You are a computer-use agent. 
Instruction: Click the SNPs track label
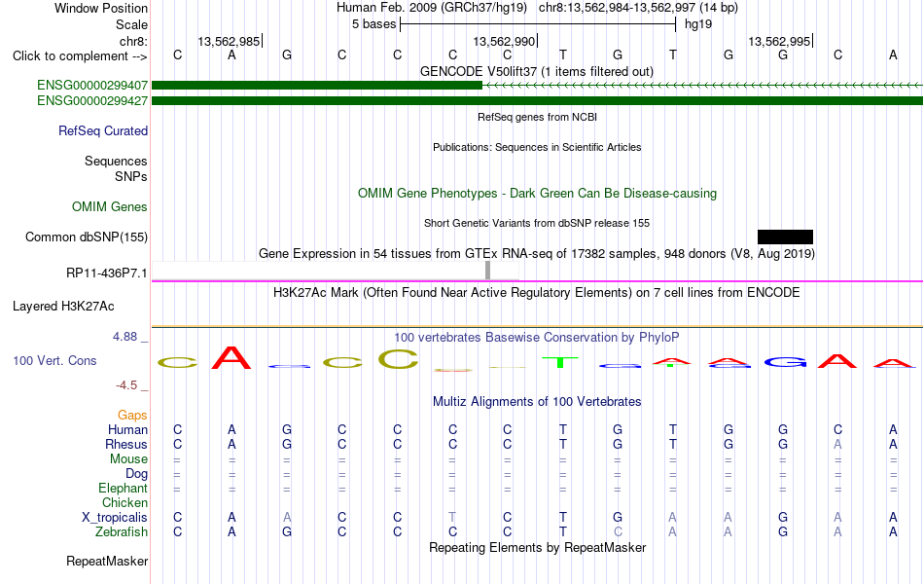coord(131,176)
